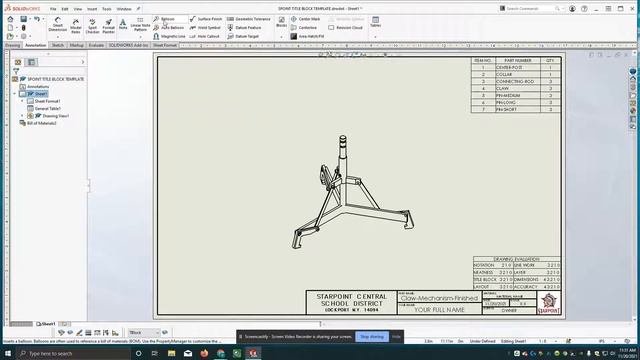Insert a Datum Feature symbol
The height and width of the screenshot is (360, 640).
click(244, 28)
